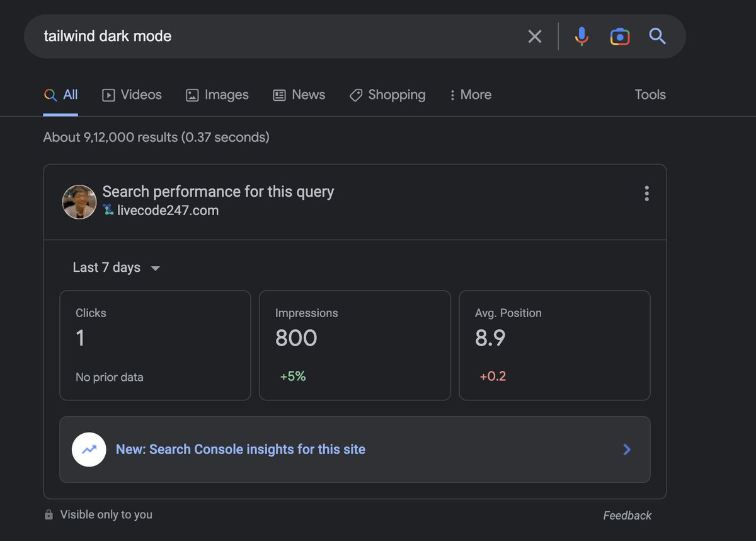Click the Feedback link
The image size is (756, 541).
pos(627,516)
